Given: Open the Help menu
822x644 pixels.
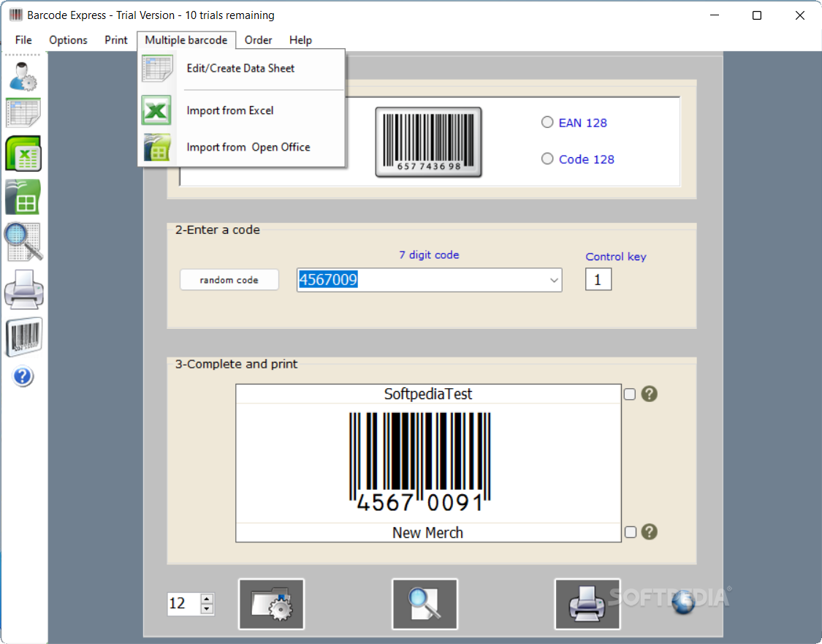Looking at the screenshot, I should [x=300, y=40].
